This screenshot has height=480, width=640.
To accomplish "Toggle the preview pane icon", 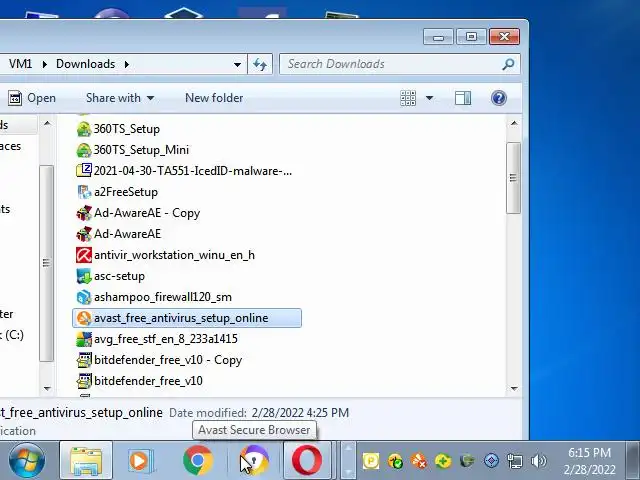I will click(463, 98).
